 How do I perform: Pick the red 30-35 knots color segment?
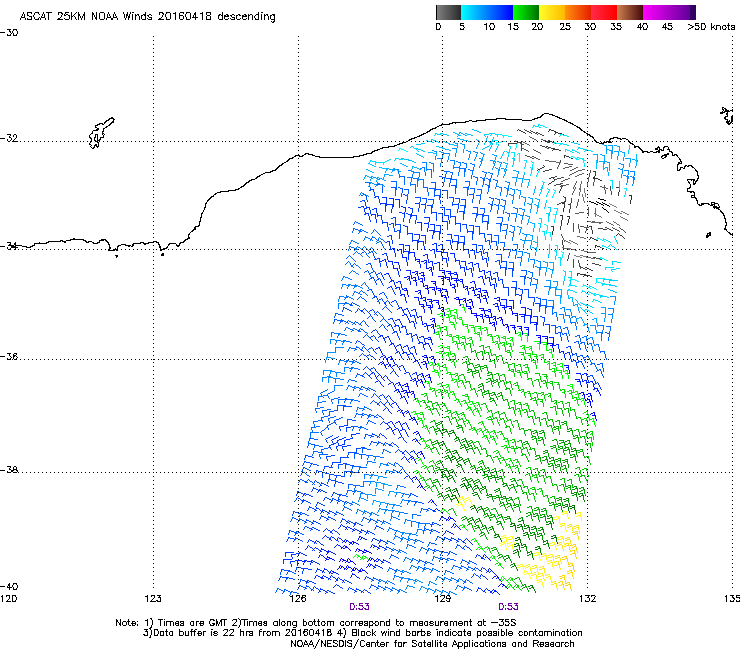click(604, 12)
